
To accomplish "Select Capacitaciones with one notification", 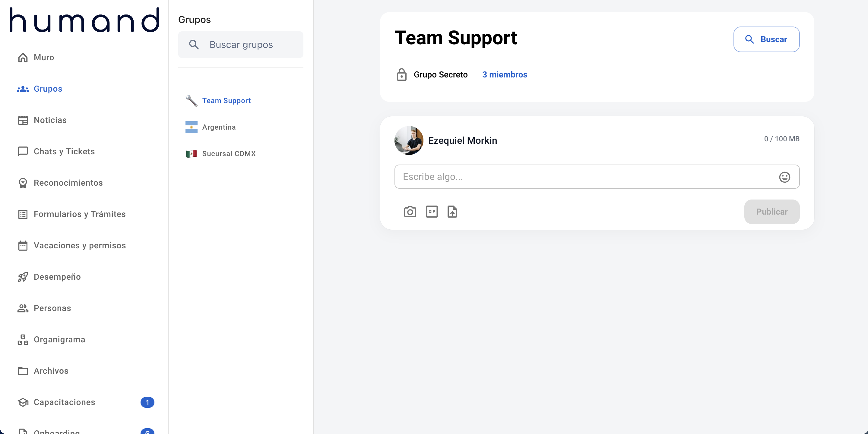I will (x=64, y=402).
